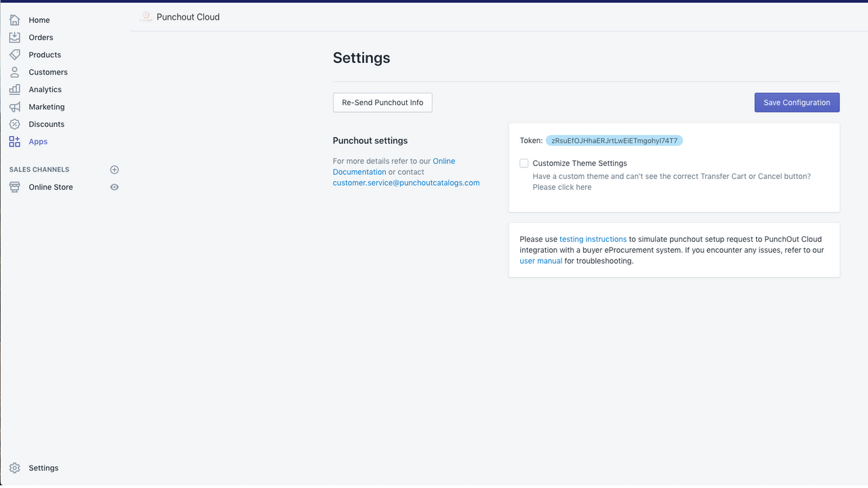This screenshot has width=868, height=488.
Task: Click the SALES CHANNELS section label
Action: [39, 169]
